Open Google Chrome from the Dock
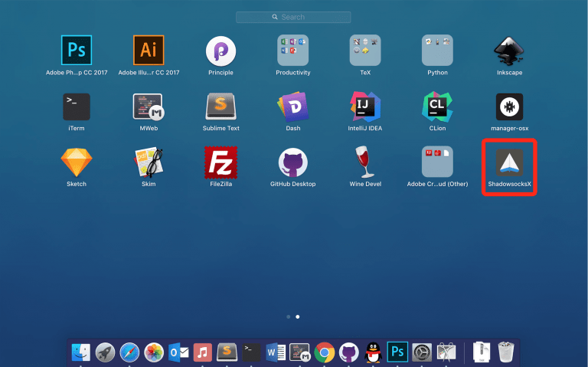This screenshot has width=588, height=367. (325, 352)
